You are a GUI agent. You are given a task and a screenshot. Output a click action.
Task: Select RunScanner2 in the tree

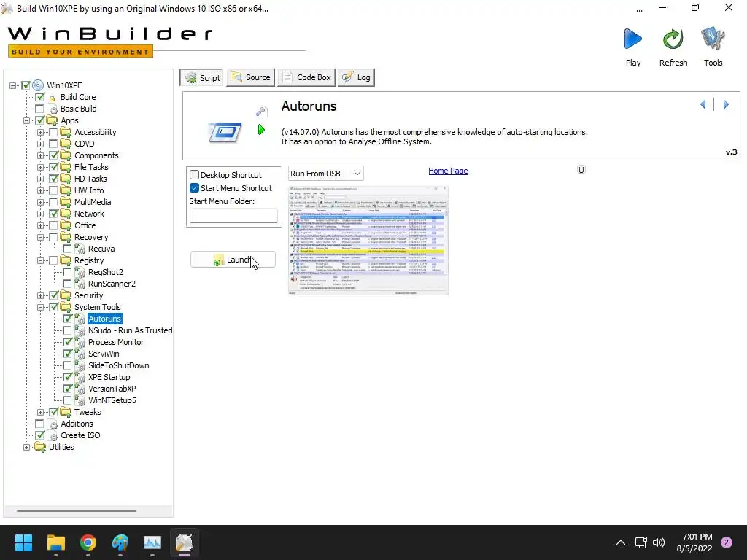pyautogui.click(x=112, y=284)
